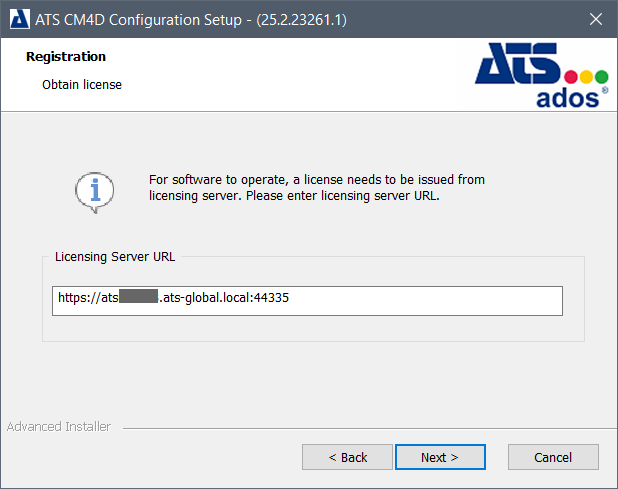Click the 'ados' wordmark under the logo
Screen dimensions: 618x489
point(566,98)
